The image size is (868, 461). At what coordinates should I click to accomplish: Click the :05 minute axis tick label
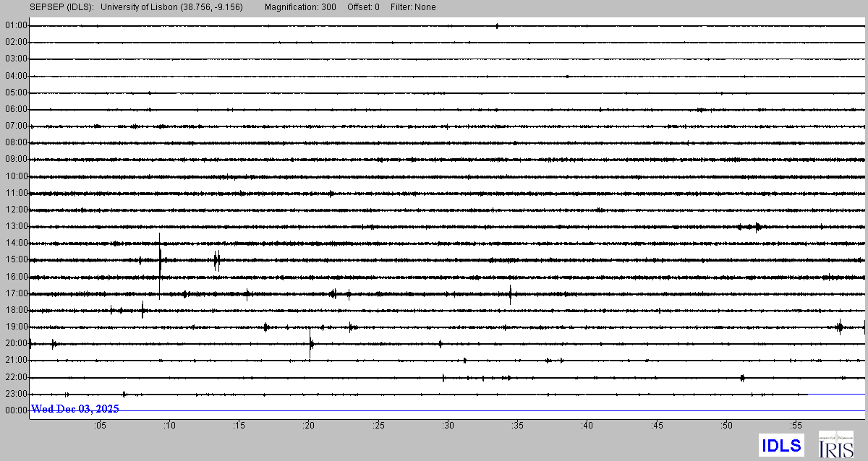tap(100, 426)
